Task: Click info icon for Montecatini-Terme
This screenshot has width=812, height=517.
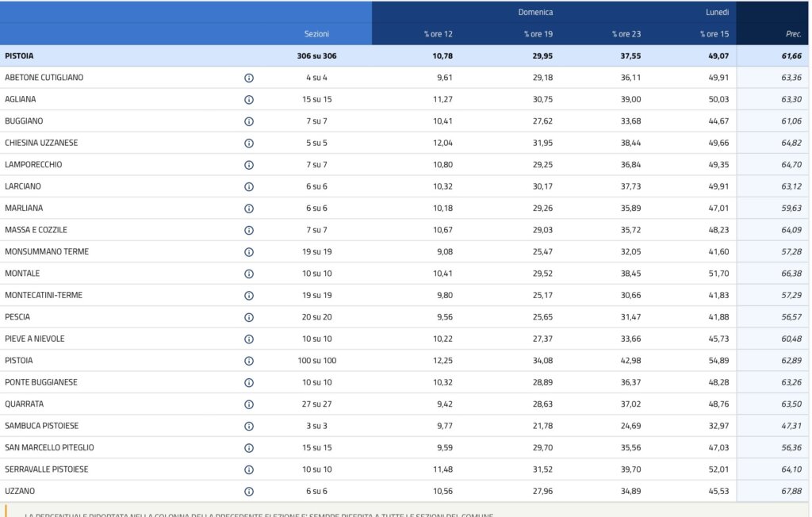Action: (248, 295)
